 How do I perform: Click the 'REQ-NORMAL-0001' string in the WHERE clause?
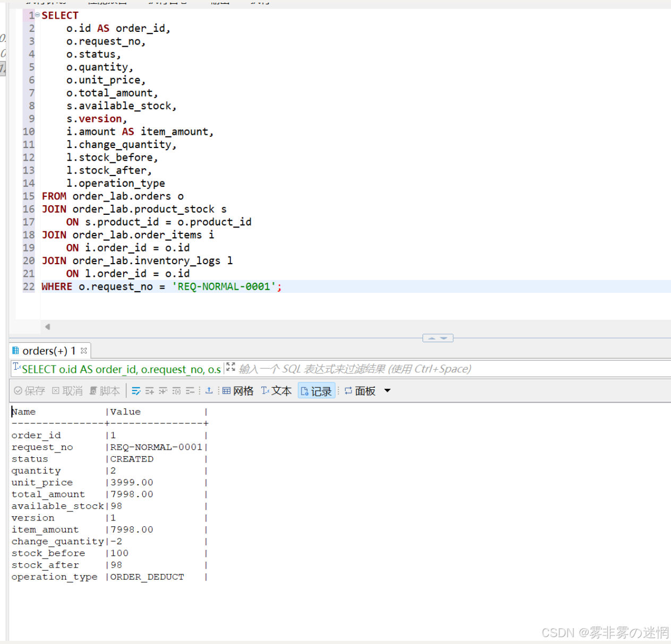tap(223, 286)
